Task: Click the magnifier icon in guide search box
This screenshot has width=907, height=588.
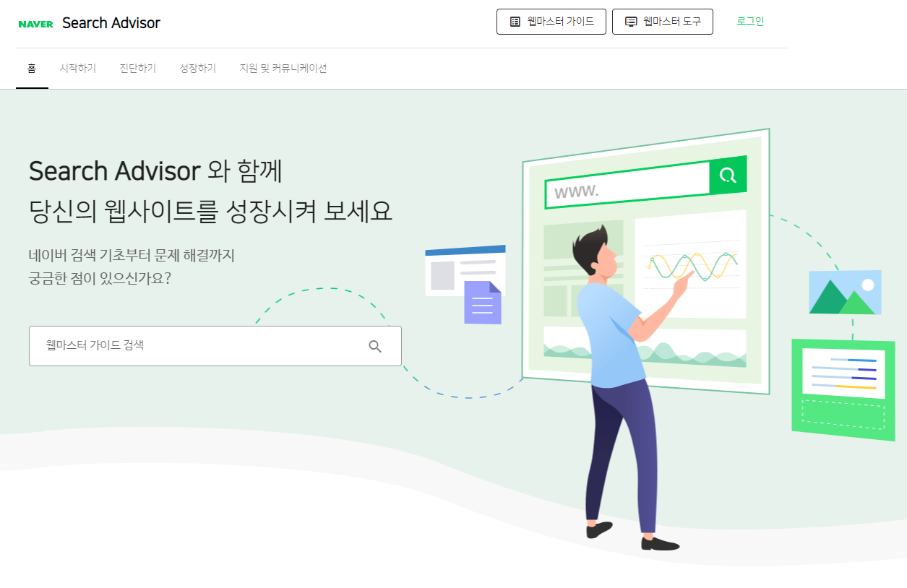Action: click(x=375, y=346)
